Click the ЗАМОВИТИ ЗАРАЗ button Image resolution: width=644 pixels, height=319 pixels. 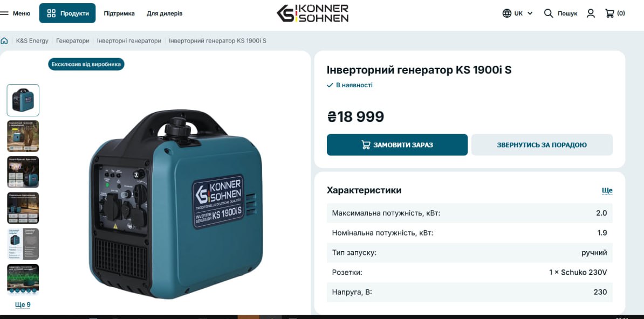397,145
